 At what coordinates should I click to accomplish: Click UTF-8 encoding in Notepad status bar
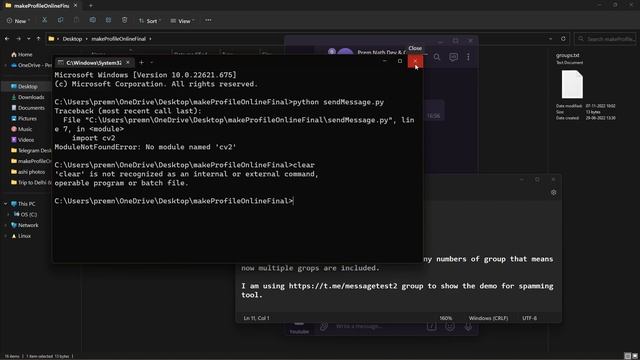point(529,318)
